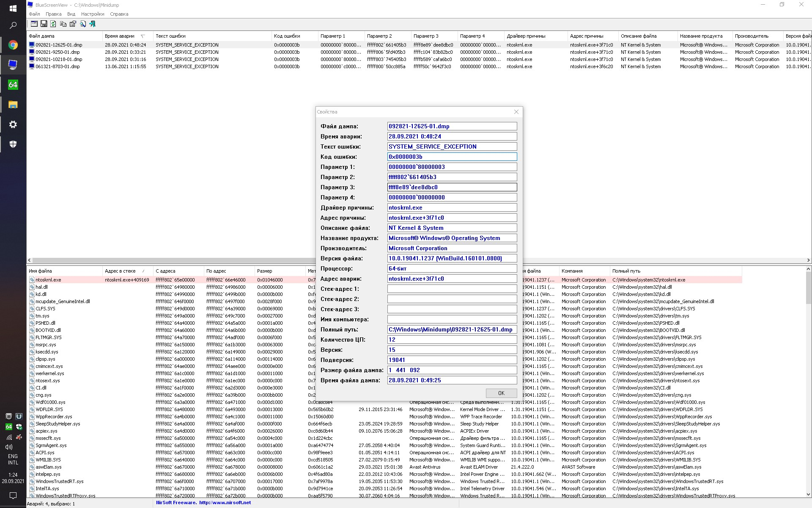Sort by Адрес причины column header

click(x=593, y=36)
